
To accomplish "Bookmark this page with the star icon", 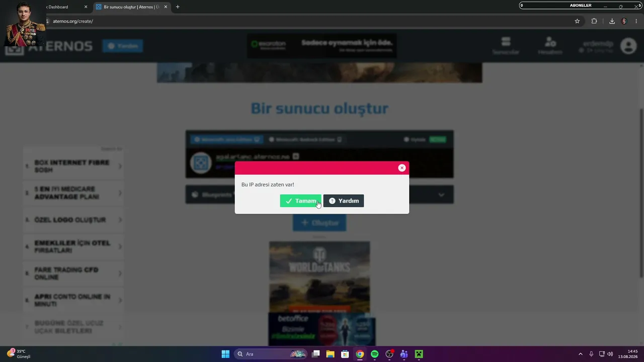I will (577, 21).
